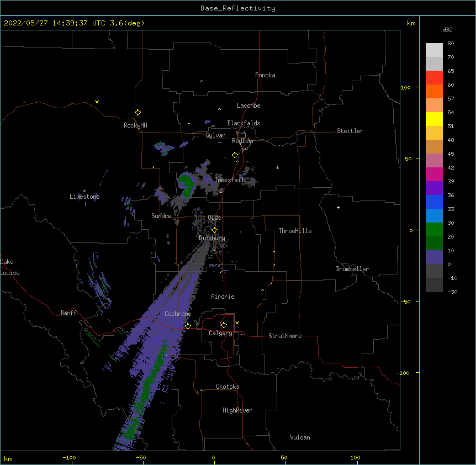This screenshot has height=465, width=476.
Task: Click the Didsbury town label
Action: pyautogui.click(x=211, y=238)
